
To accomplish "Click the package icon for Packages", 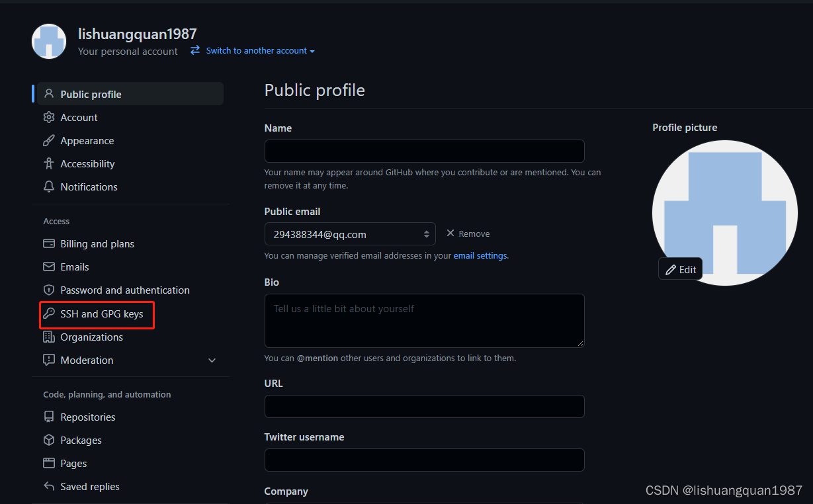I will coord(48,441).
